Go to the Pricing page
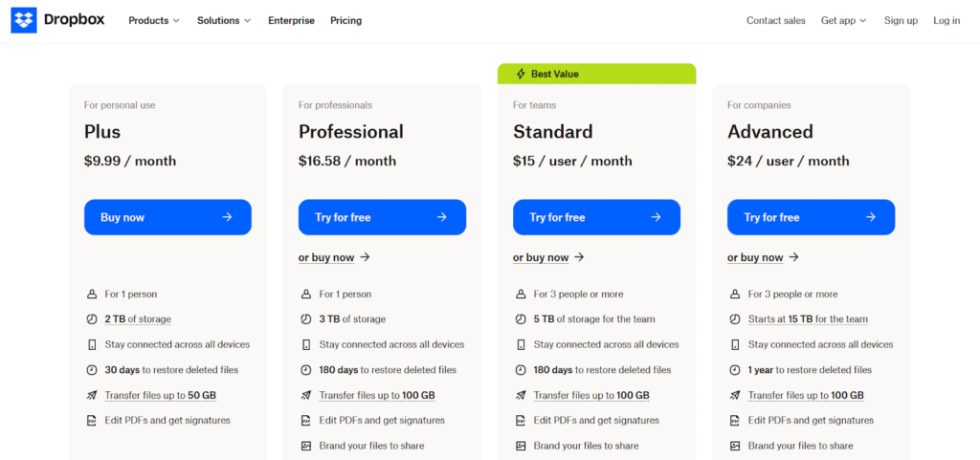Viewport: 980px width, 460px height. click(x=345, y=20)
